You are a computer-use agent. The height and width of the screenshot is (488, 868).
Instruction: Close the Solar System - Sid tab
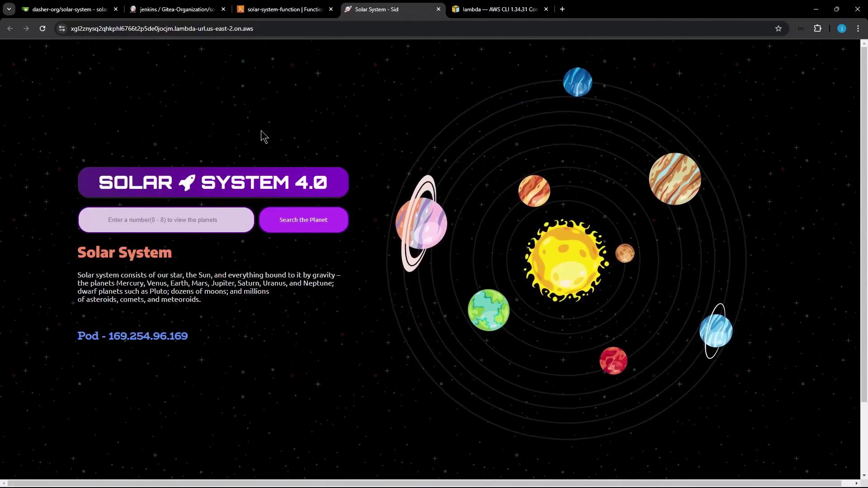[x=438, y=9]
